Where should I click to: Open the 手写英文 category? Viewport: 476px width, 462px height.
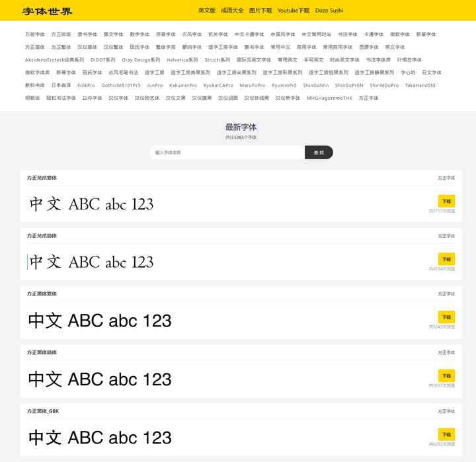[313, 59]
